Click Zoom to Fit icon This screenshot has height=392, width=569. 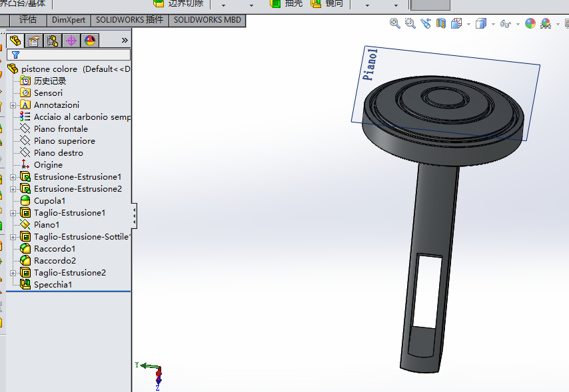[x=395, y=23]
